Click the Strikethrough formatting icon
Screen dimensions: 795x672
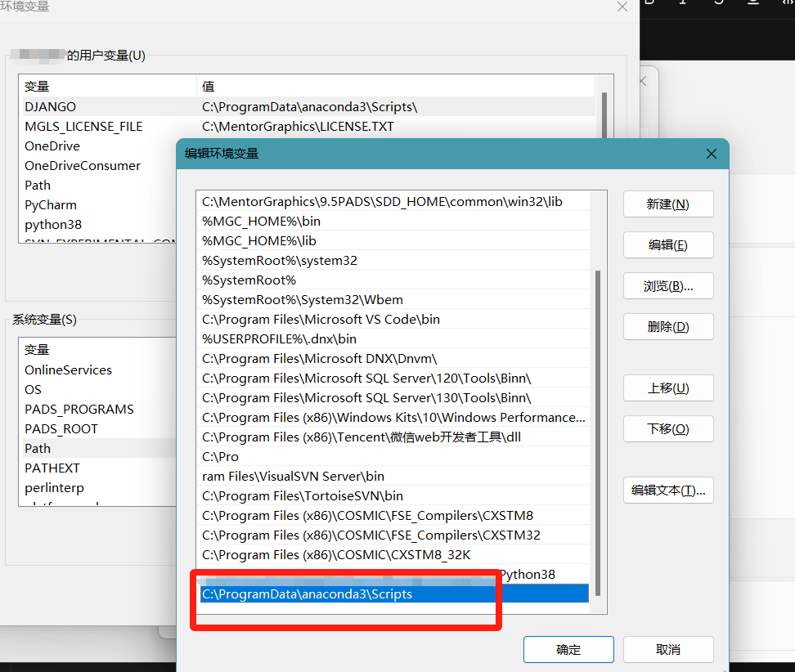tap(720, 5)
